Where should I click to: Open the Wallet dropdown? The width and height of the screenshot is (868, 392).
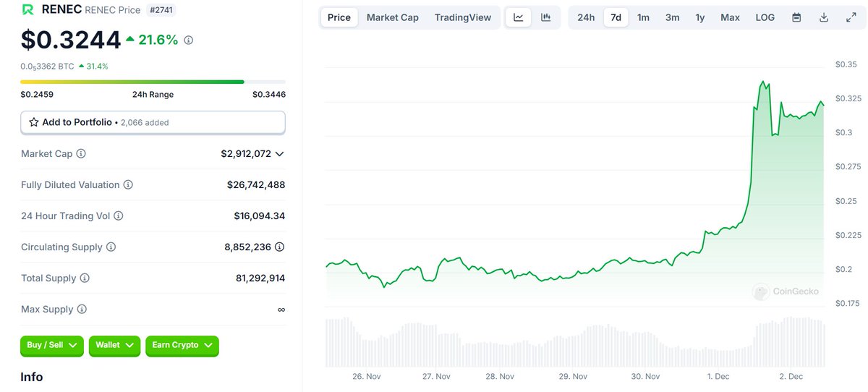(x=114, y=346)
